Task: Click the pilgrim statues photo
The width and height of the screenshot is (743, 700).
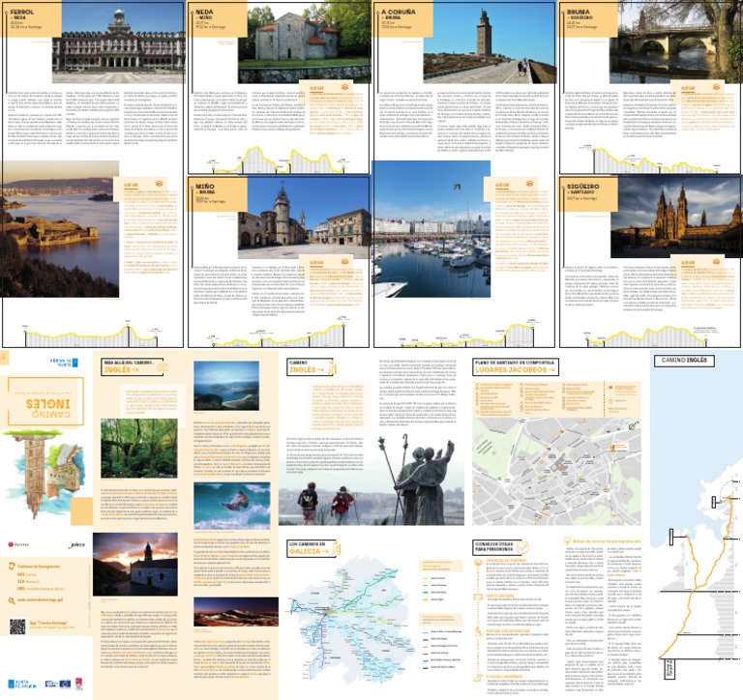Action: 371,481
